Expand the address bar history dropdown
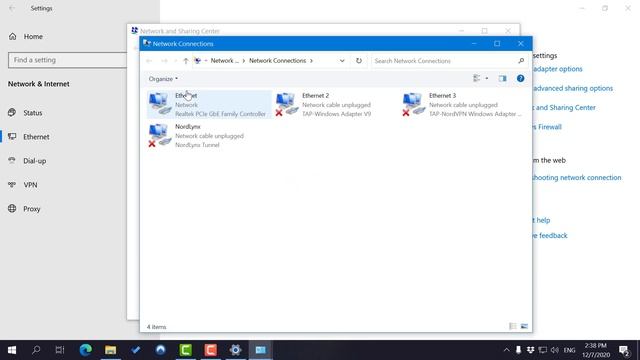Viewport: 640px width, 360px height. 342,61
